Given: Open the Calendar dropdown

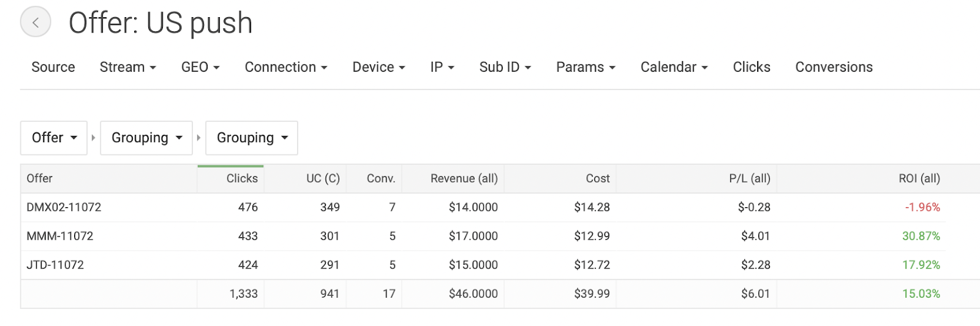Looking at the screenshot, I should [674, 67].
